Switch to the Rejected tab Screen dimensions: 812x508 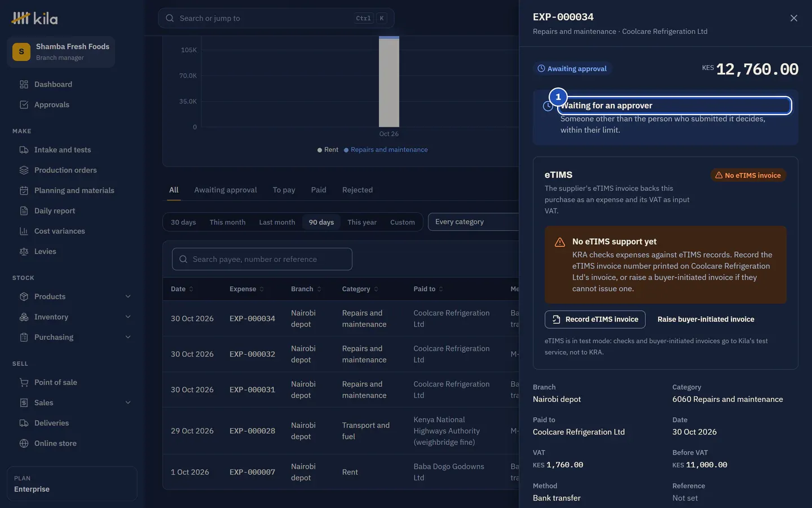click(x=358, y=190)
